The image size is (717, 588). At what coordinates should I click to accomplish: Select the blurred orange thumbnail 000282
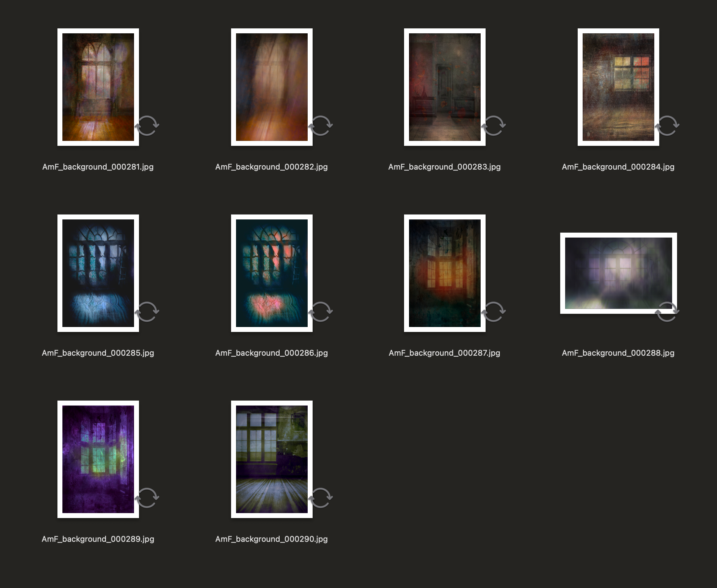click(x=272, y=87)
